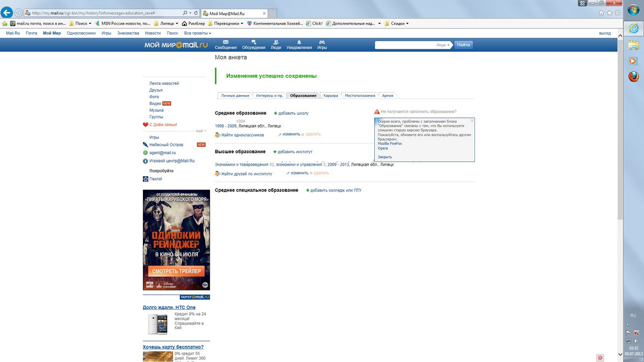The height and width of the screenshot is (362, 644).
Task: Click Найти друзей по институту link
Action: [x=247, y=174]
